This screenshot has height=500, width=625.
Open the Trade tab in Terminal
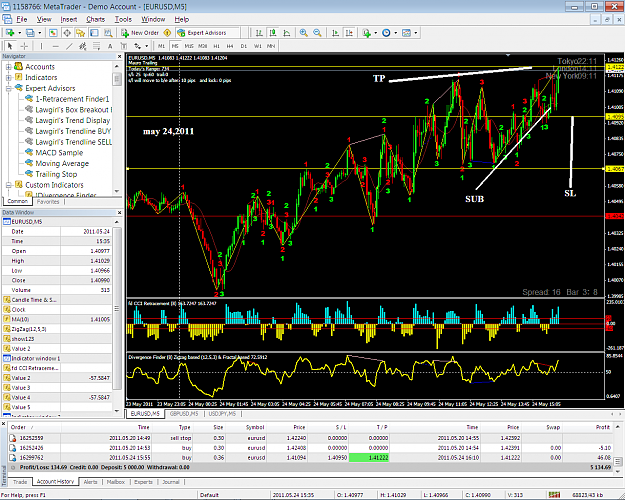pyautogui.click(x=20, y=482)
